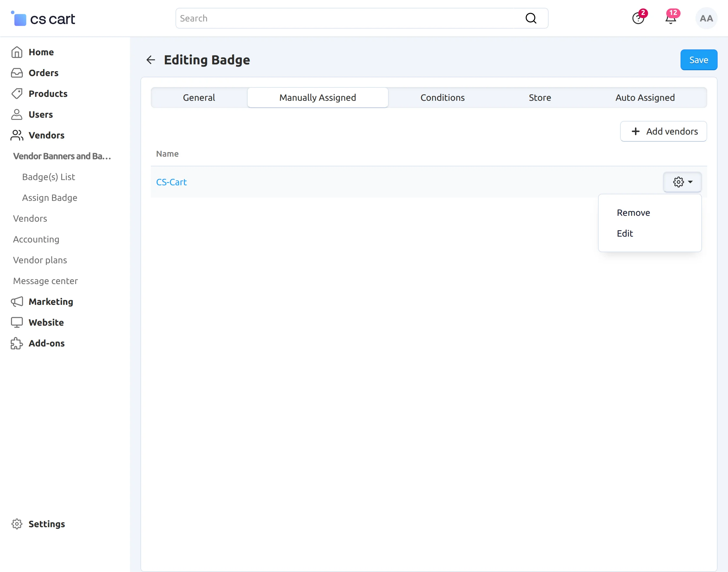Open the AA user avatar menu
This screenshot has height=572, width=728.
tap(706, 19)
